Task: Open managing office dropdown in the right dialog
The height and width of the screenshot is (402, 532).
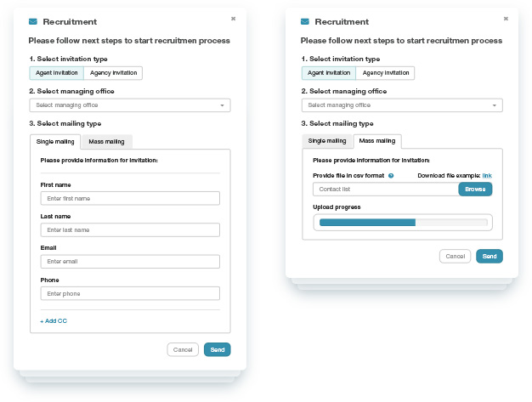Action: tap(402, 105)
